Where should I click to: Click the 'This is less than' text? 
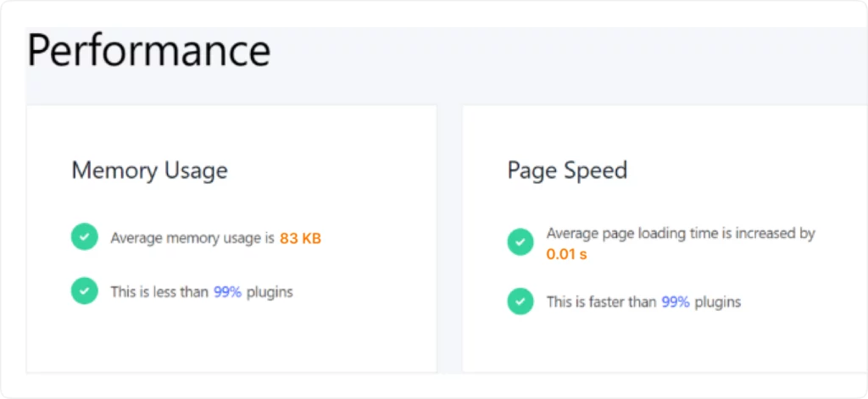(x=159, y=292)
